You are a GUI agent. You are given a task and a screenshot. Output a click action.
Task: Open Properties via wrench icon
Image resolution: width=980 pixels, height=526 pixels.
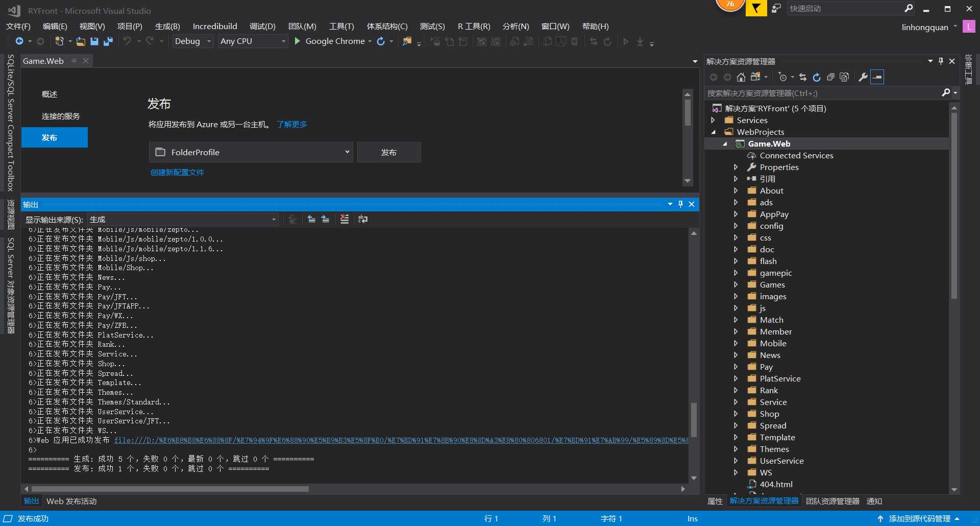863,77
